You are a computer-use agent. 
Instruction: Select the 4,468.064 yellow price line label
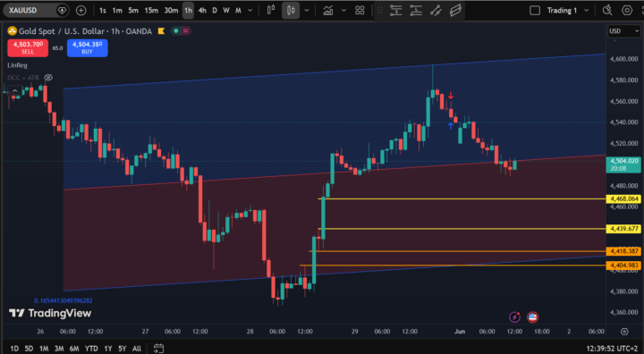[x=623, y=198]
